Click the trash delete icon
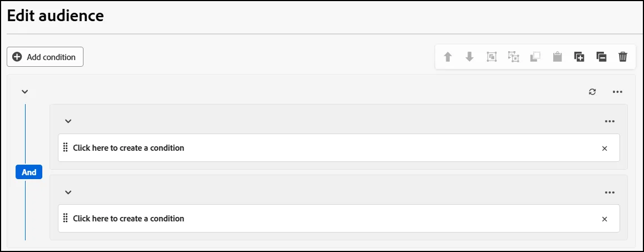 (x=623, y=57)
